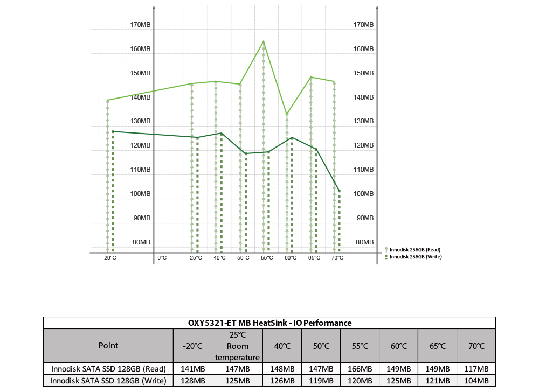Click the 60°C table header cell
The image size is (539, 392).
pyautogui.click(x=399, y=346)
